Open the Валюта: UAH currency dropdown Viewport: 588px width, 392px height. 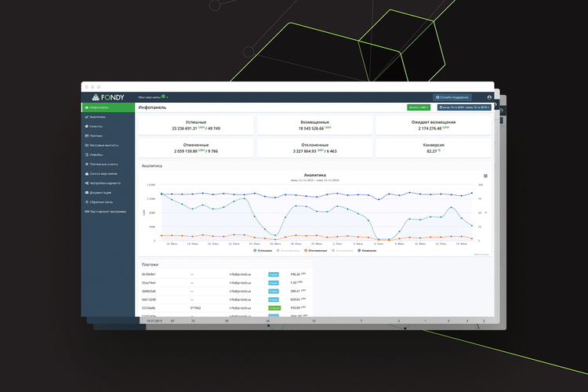pos(419,107)
